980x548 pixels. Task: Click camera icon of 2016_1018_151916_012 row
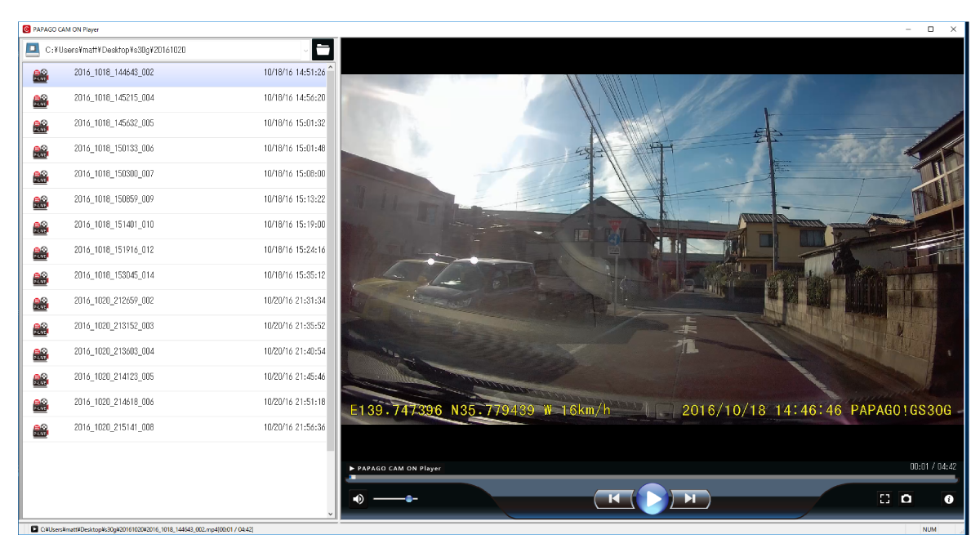pyautogui.click(x=40, y=252)
